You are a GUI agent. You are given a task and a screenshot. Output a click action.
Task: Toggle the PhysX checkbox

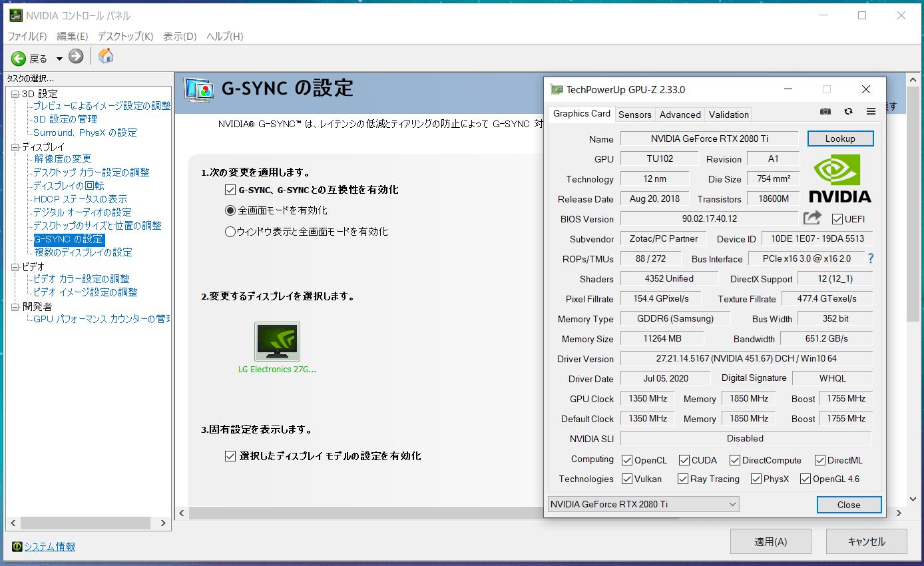[x=756, y=479]
